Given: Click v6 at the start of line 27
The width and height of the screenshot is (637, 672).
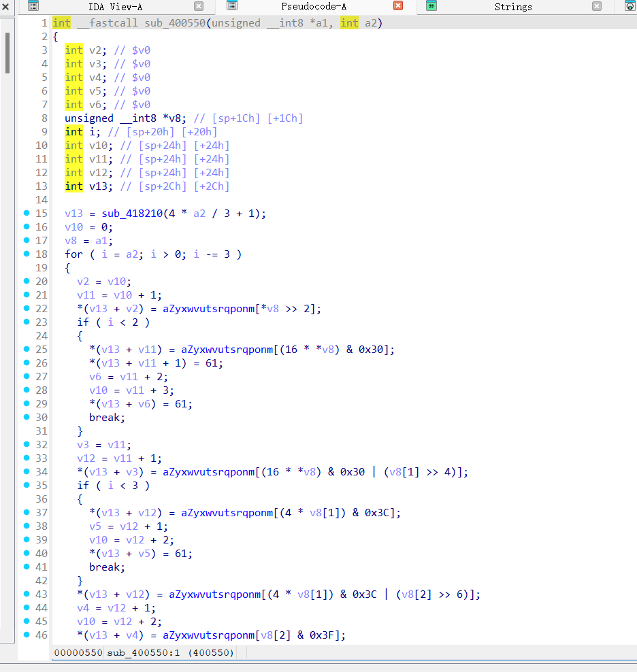Looking at the screenshot, I should [95, 377].
